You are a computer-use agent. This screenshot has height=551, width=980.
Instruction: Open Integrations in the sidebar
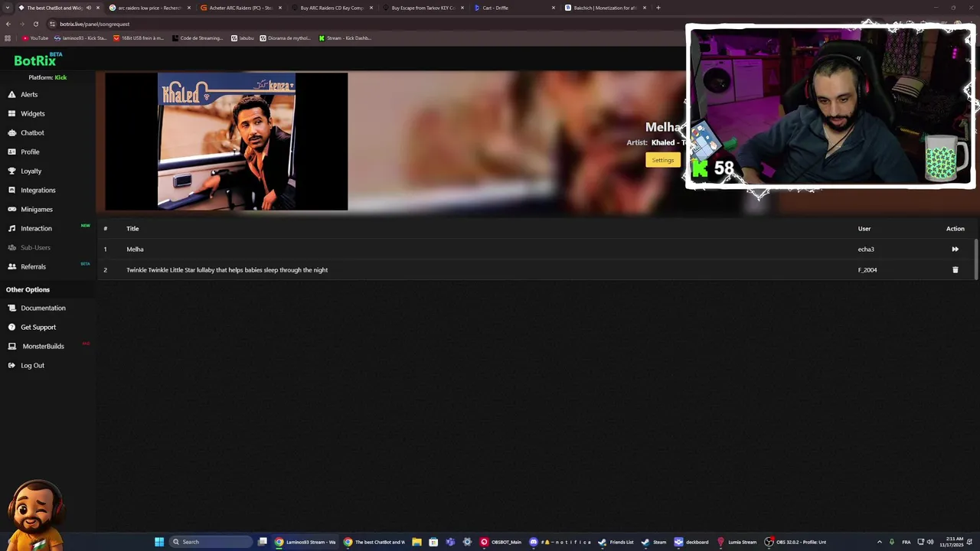38,190
